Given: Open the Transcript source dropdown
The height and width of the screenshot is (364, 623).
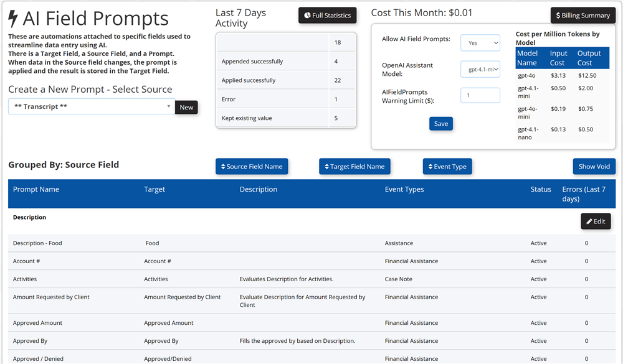Looking at the screenshot, I should point(92,106).
